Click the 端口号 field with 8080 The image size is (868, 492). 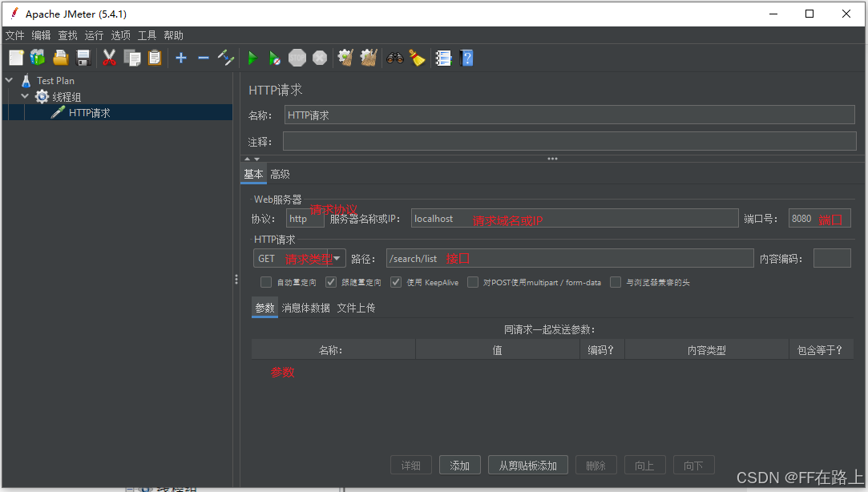tap(819, 219)
